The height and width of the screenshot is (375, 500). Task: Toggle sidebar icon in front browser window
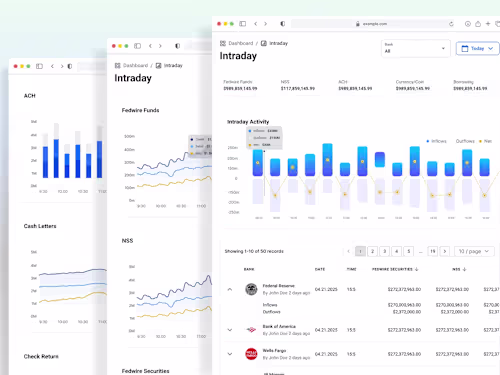pyautogui.click(x=243, y=24)
